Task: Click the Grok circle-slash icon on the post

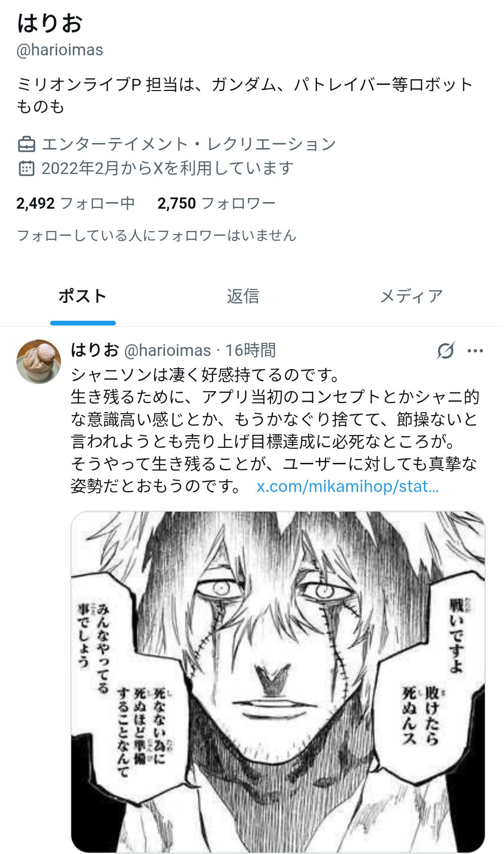Action: click(445, 351)
